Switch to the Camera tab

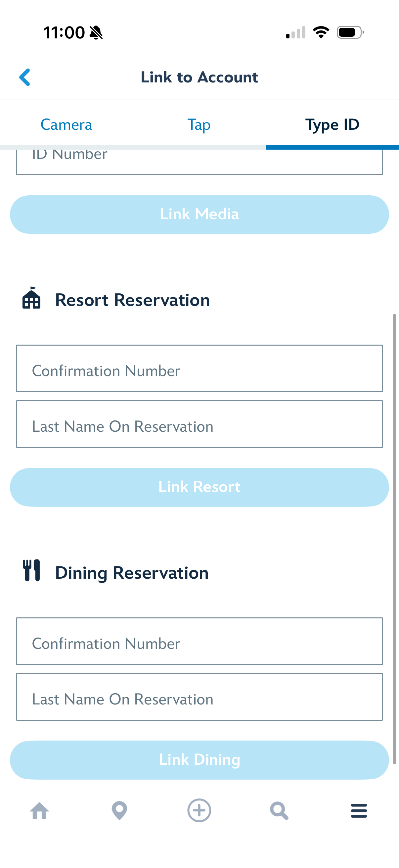pos(66,125)
